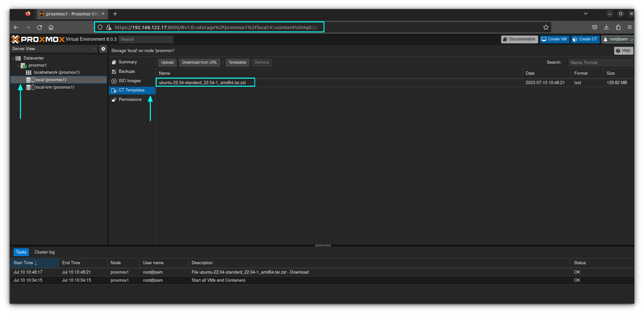The image size is (644, 314).
Task: Open the Help button
Action: [623, 50]
